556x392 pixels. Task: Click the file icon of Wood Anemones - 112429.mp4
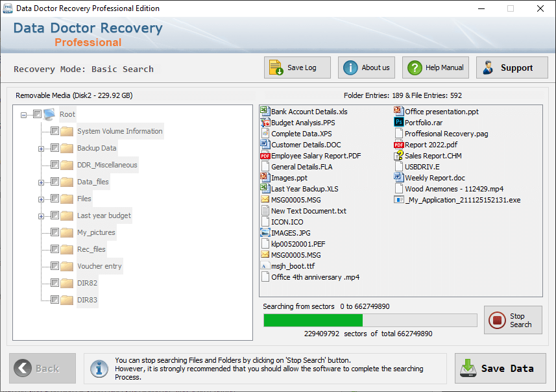(x=398, y=188)
